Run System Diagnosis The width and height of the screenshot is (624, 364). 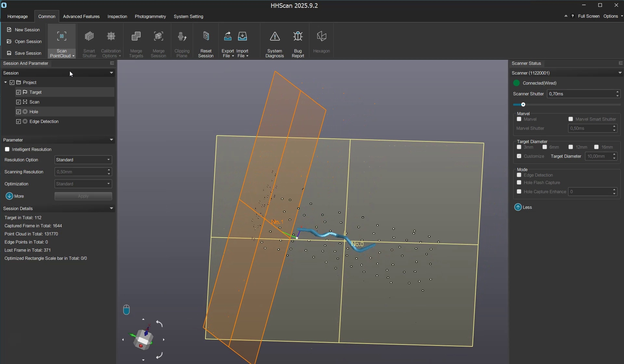(275, 42)
